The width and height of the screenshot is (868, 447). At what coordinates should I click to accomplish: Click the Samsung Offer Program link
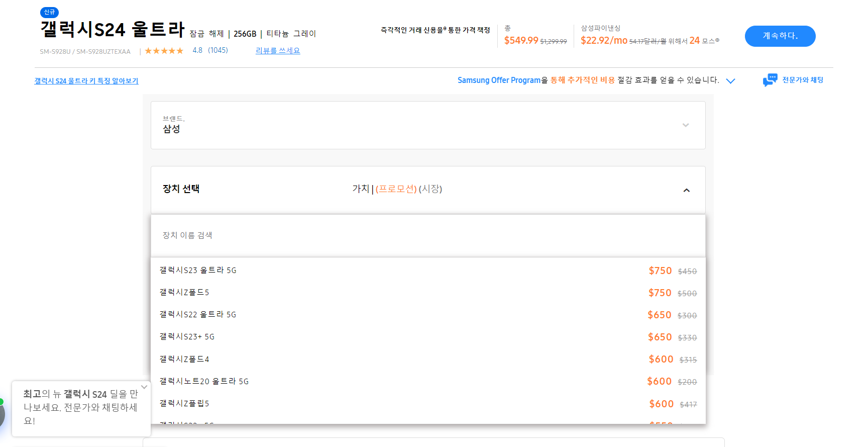click(499, 80)
